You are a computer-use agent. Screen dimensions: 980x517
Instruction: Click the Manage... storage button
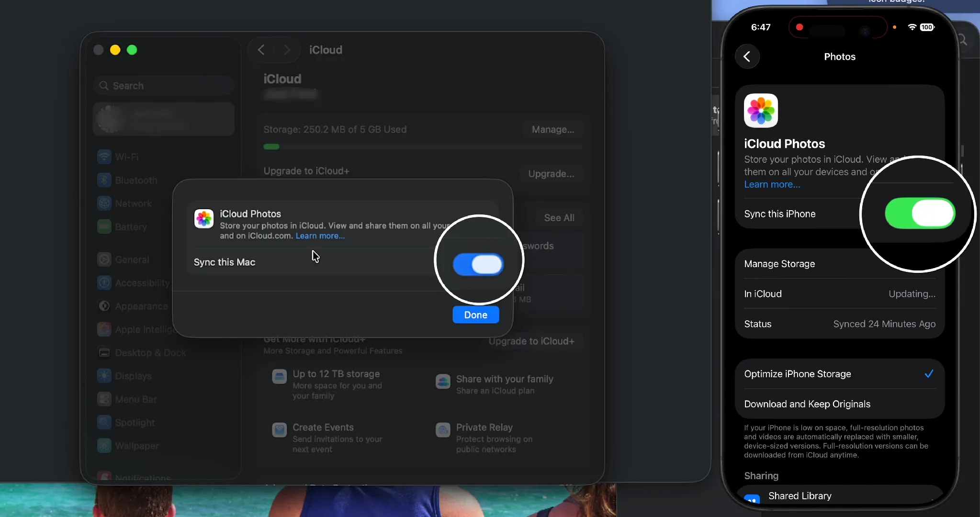[x=553, y=129]
